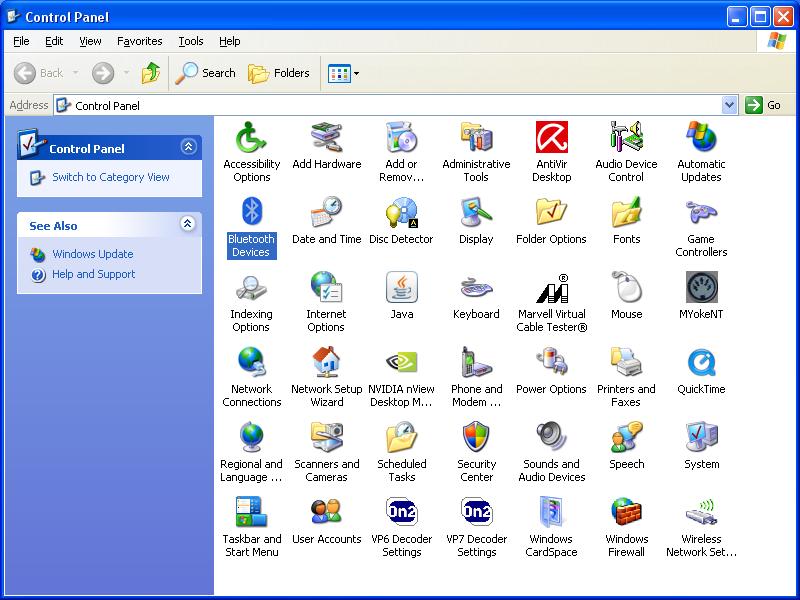Click Switch to Category View link
The height and width of the screenshot is (600, 800).
(111, 177)
